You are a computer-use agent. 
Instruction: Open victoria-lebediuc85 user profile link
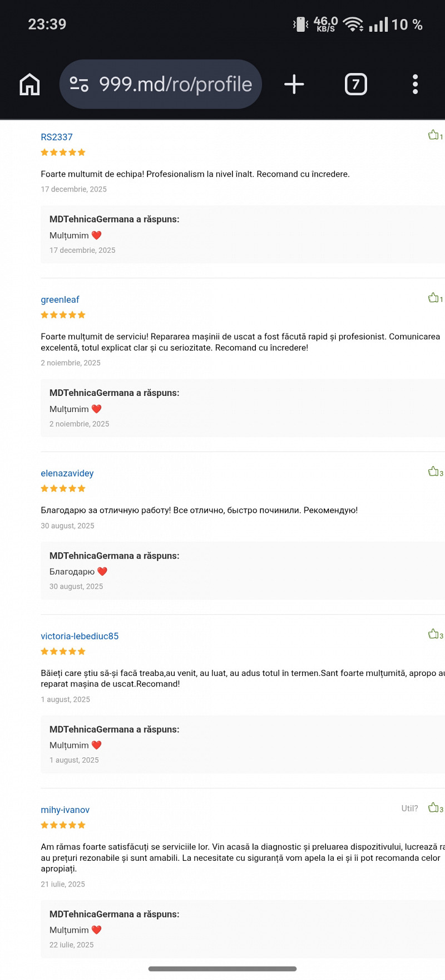[x=80, y=636]
